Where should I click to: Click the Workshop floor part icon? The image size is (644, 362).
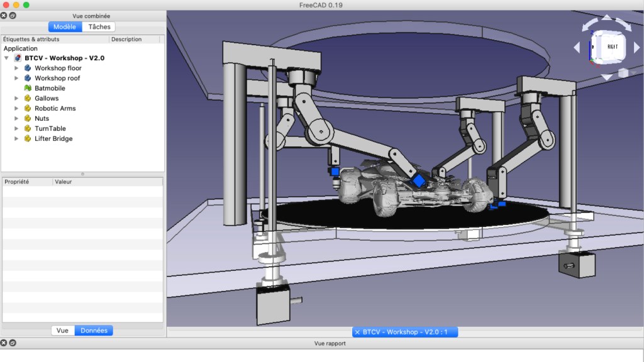[28, 68]
